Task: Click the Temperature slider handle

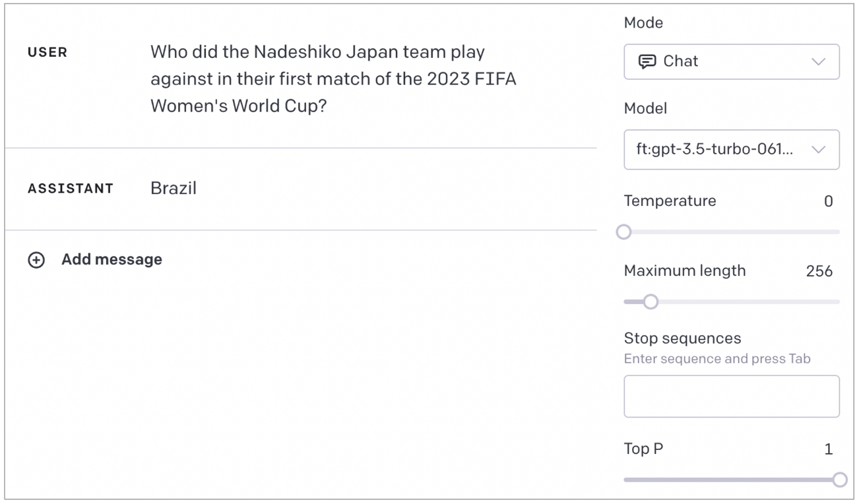Action: click(623, 232)
